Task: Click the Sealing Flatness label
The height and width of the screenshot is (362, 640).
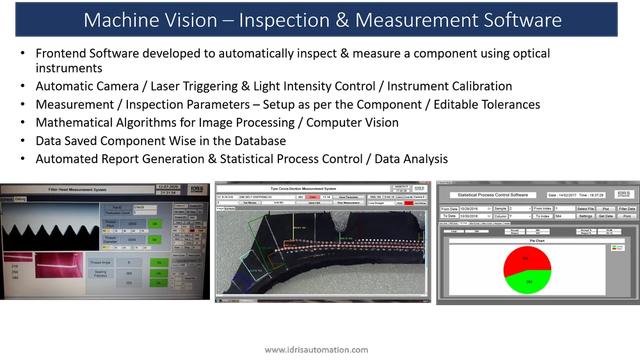Action: (101, 273)
